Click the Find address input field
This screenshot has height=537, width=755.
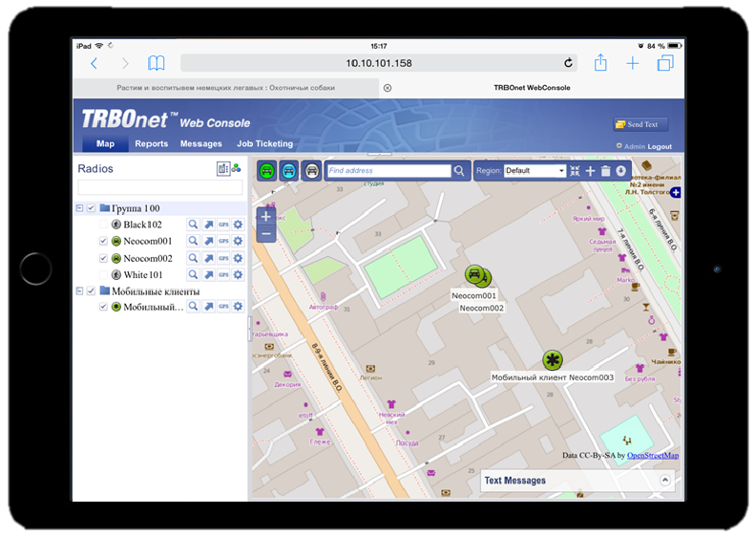coord(389,170)
